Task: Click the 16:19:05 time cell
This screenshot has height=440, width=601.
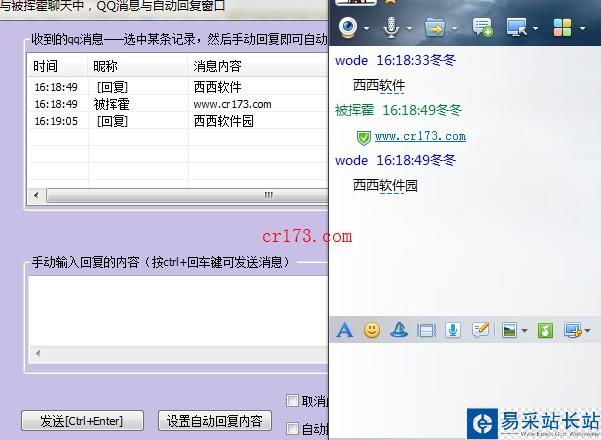Action: (56, 121)
